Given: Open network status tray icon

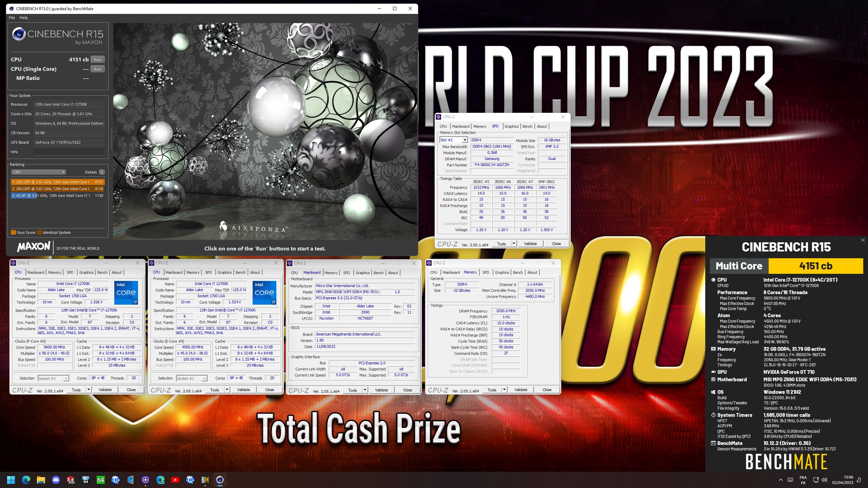Looking at the screenshot, I should [x=816, y=480].
